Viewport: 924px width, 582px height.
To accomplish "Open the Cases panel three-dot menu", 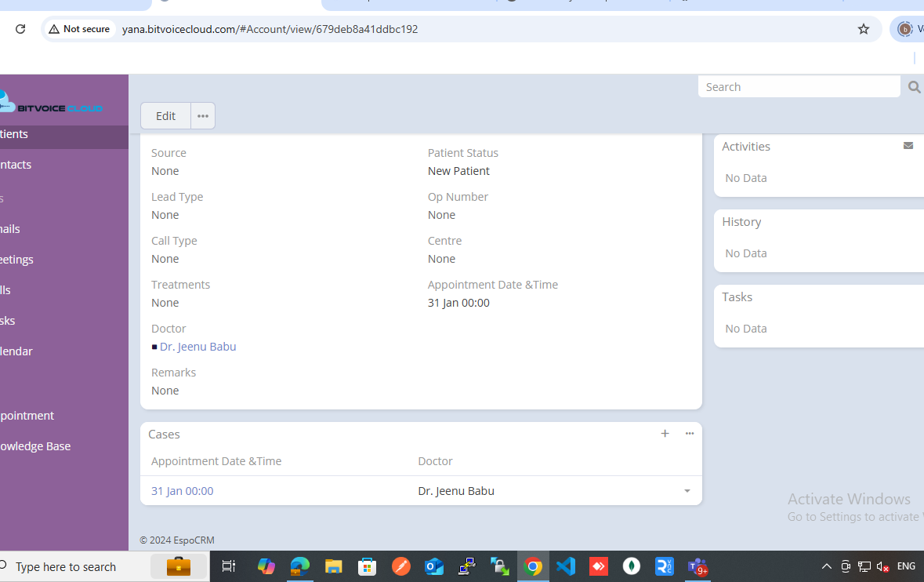I will (x=689, y=434).
